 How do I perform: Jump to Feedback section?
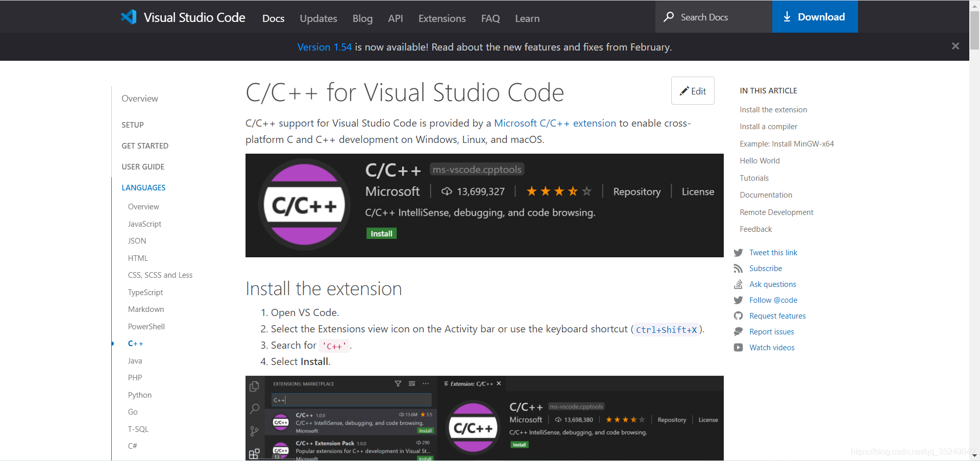coord(755,229)
